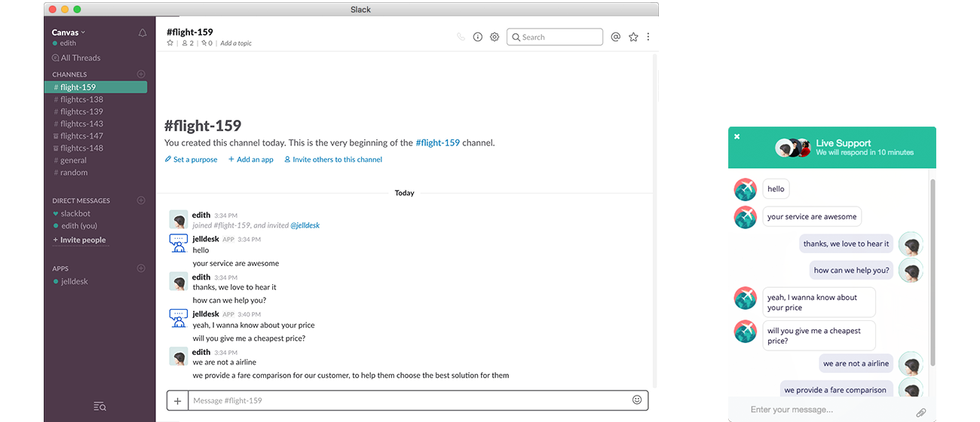Viewport: 980px width, 422px height.
Task: Click the DIRECT MESSAGES section header
Action: (x=81, y=201)
